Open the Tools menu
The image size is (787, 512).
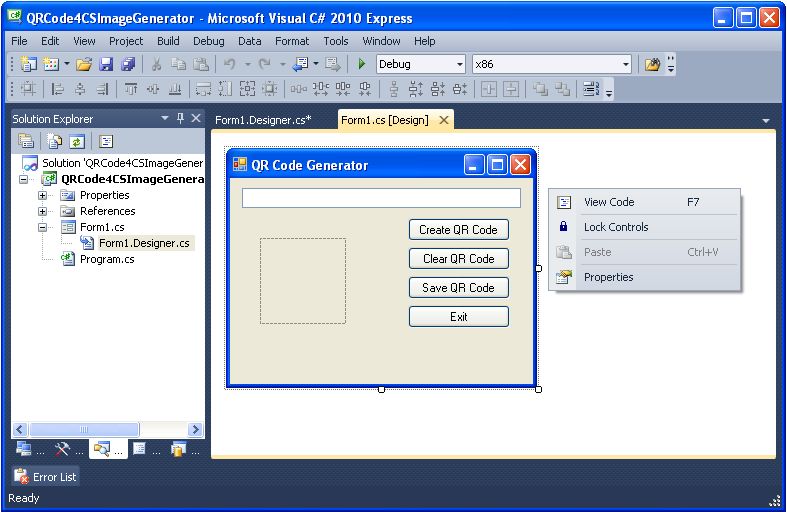tap(336, 41)
